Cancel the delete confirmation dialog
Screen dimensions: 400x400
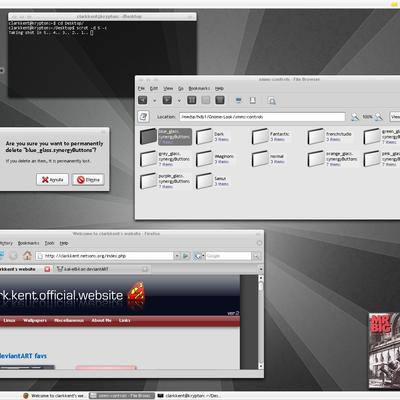pos(52,180)
